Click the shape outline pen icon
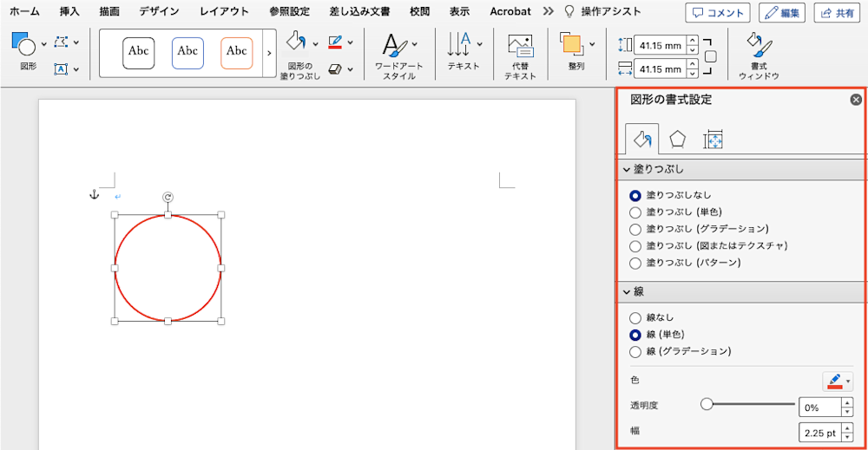The width and height of the screenshot is (868, 450). pos(335,42)
